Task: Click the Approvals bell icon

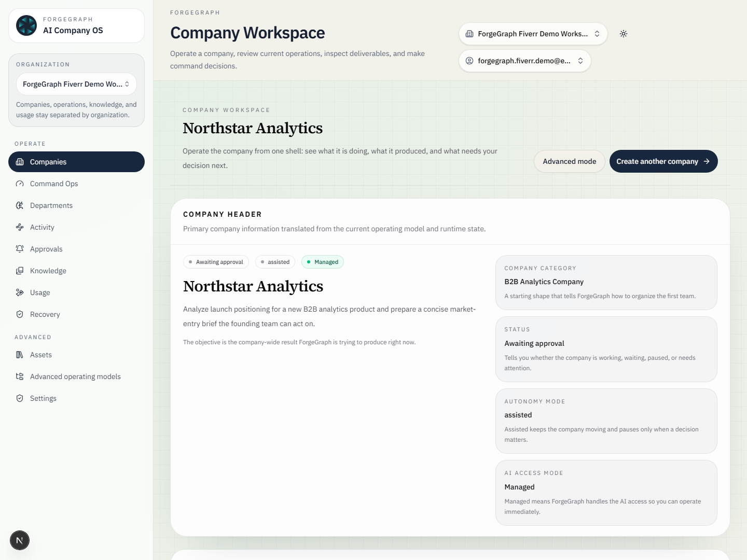Action: click(x=20, y=249)
